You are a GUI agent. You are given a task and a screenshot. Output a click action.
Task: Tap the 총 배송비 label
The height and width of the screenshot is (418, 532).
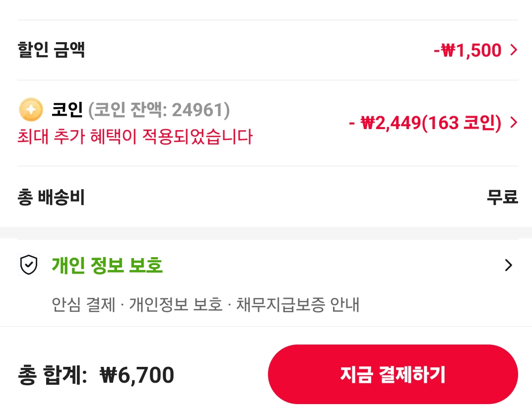51,198
